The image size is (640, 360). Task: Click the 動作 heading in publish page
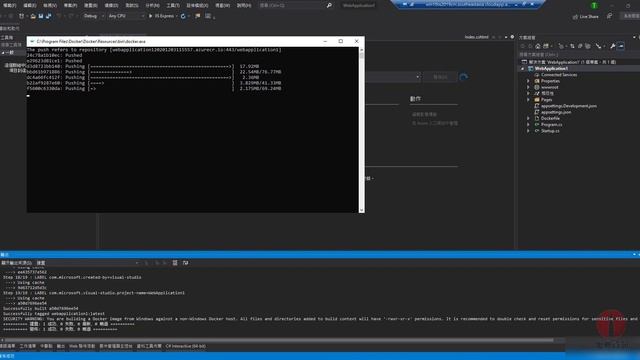(415, 99)
